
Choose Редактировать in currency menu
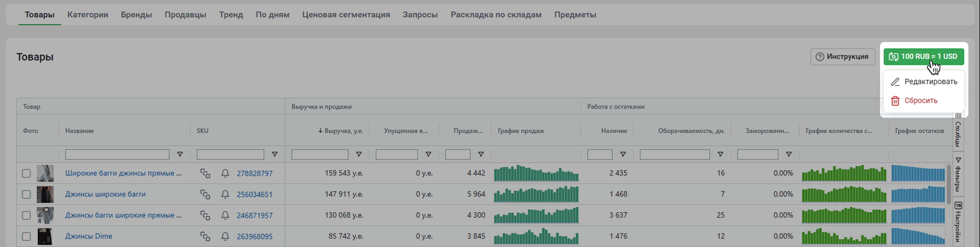coord(923,82)
